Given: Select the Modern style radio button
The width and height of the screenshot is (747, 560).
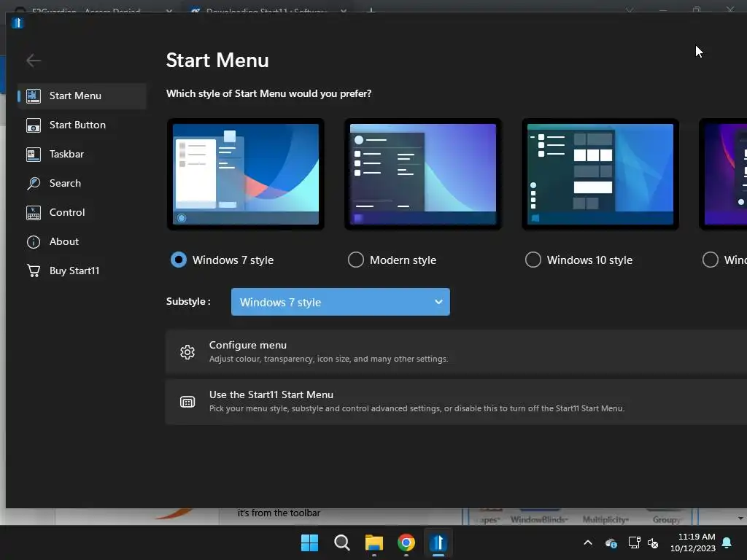Looking at the screenshot, I should [356, 260].
